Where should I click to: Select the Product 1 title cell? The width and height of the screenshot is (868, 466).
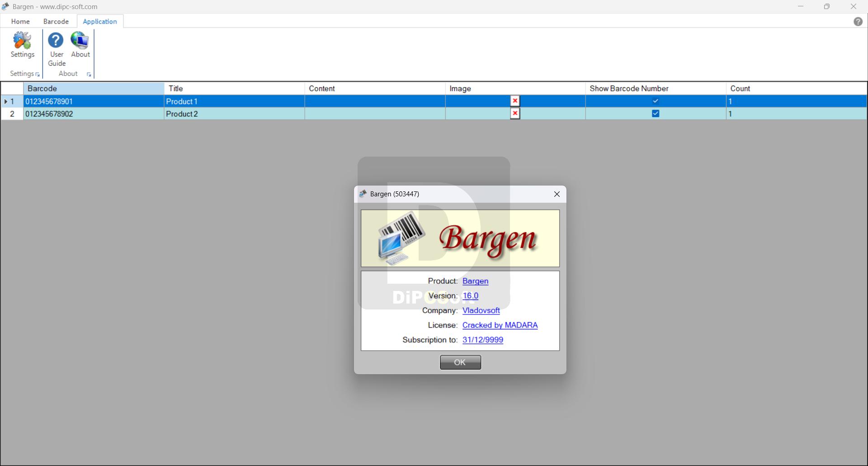coord(234,101)
